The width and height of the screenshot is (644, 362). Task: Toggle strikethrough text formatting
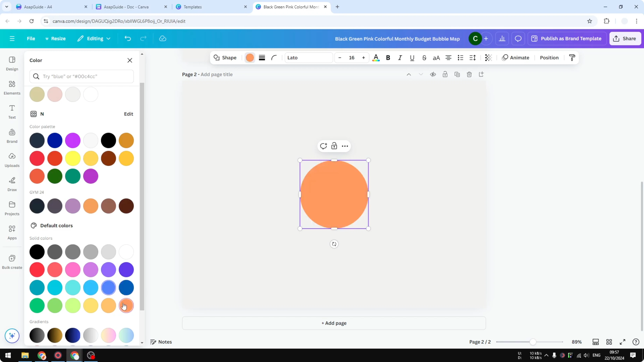tap(424, 58)
